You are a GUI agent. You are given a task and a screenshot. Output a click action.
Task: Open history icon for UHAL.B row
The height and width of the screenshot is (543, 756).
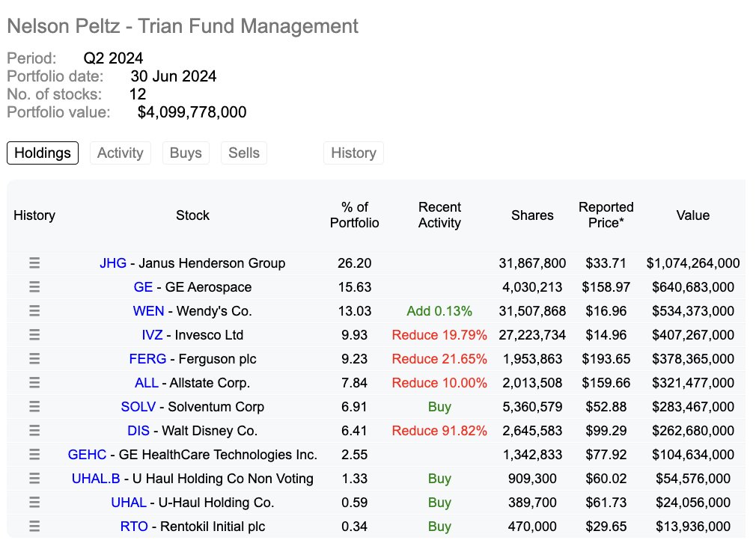point(34,479)
